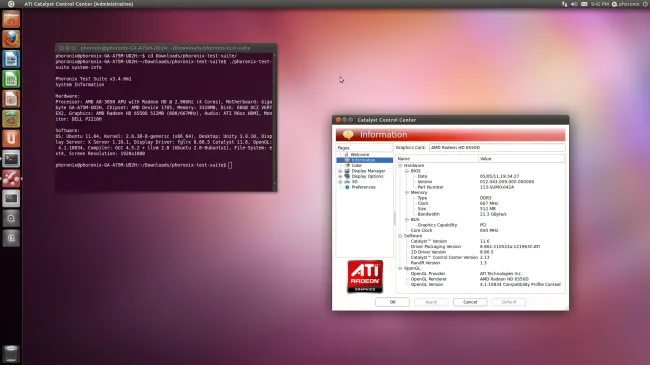Click the Cancel button in Catalyst Control Center

point(470,302)
